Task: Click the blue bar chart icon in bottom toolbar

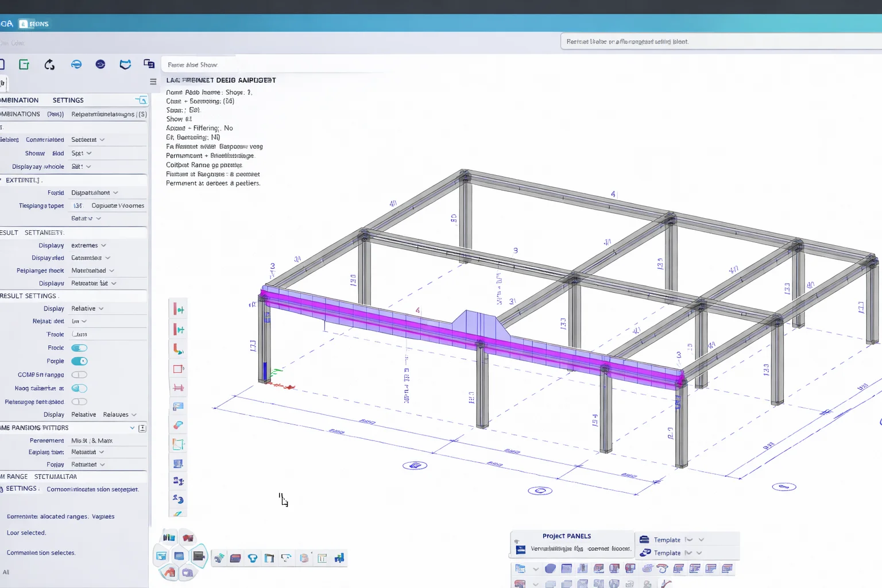Action: click(339, 558)
